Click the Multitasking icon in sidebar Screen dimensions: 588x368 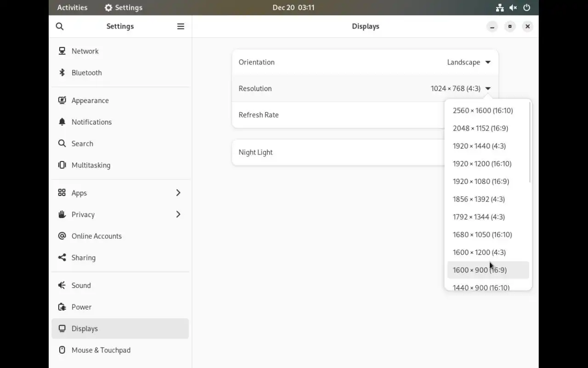[x=62, y=165]
